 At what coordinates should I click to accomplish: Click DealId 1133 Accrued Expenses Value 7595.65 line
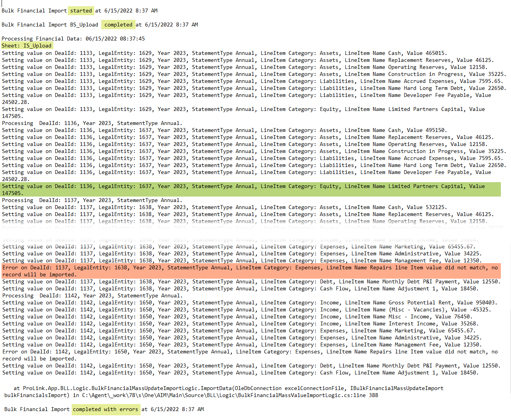(252, 81)
